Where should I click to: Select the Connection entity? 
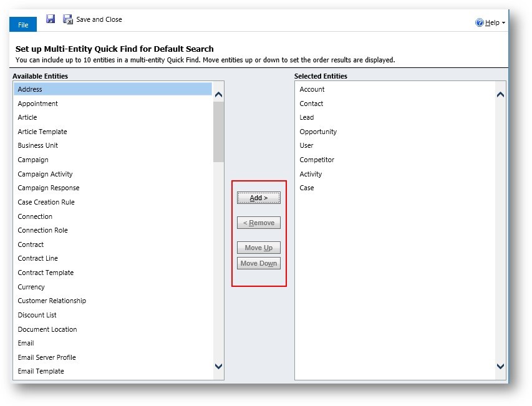(113, 216)
